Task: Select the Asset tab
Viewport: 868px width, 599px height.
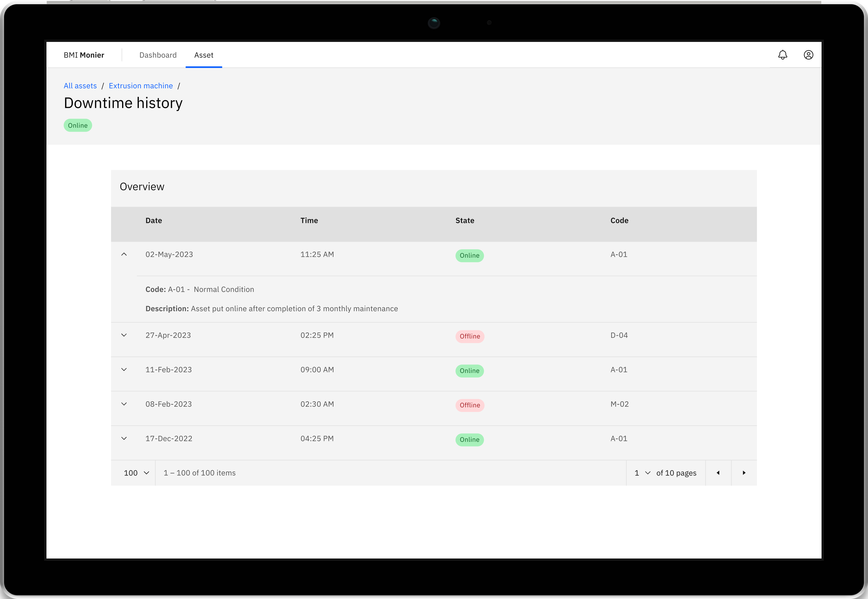Action: (x=203, y=55)
